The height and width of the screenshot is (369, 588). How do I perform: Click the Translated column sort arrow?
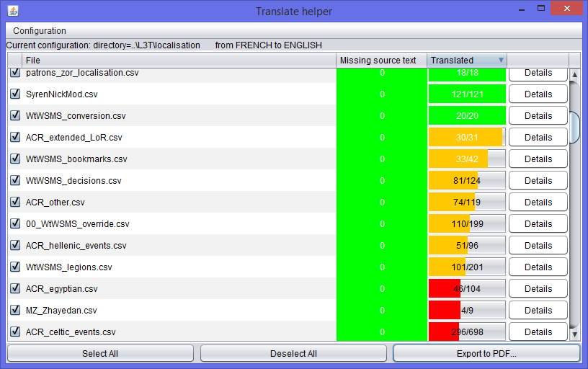[501, 61]
